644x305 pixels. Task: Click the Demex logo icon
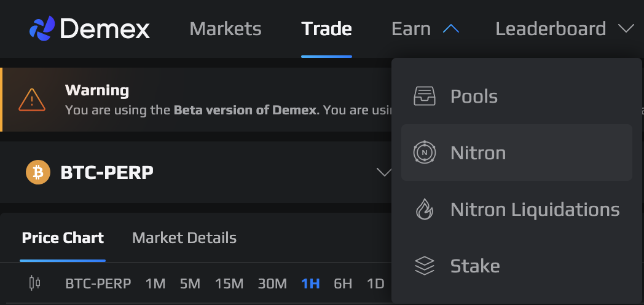pos(42,29)
